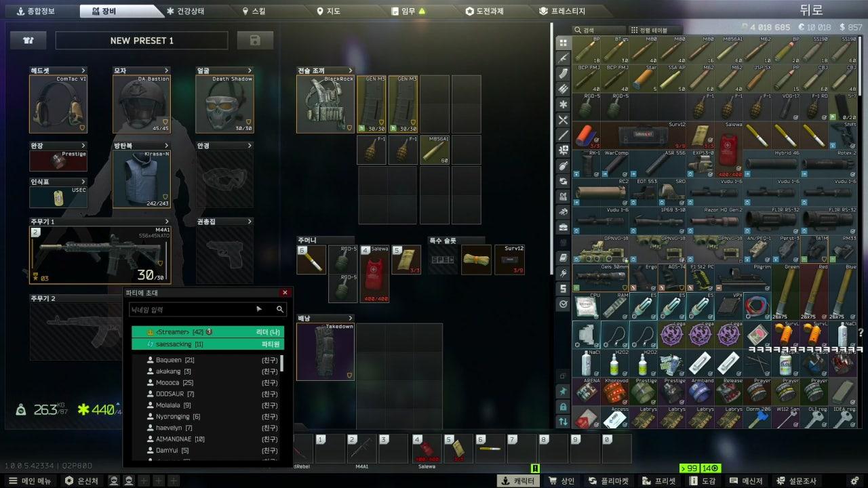The width and height of the screenshot is (868, 488).
Task: Select the circular-arrows barter filter icon
Action: coord(563,182)
